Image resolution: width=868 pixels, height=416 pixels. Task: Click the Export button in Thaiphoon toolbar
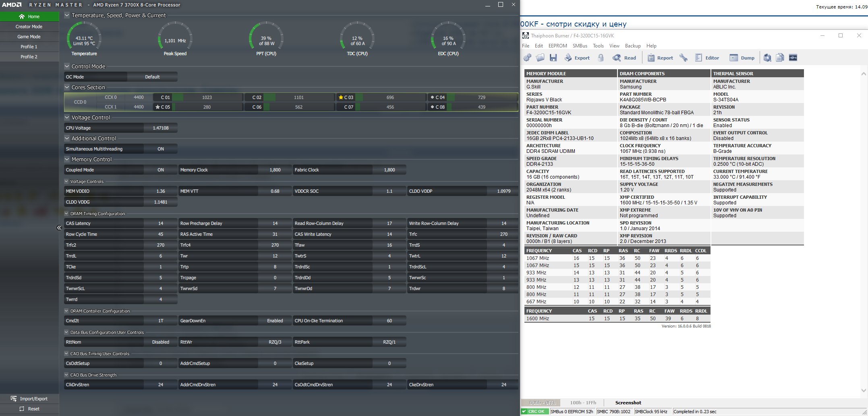577,58
